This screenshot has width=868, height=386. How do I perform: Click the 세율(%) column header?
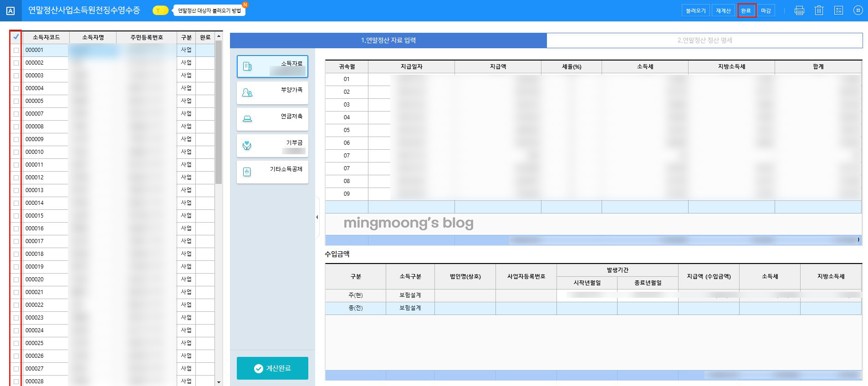pos(572,66)
